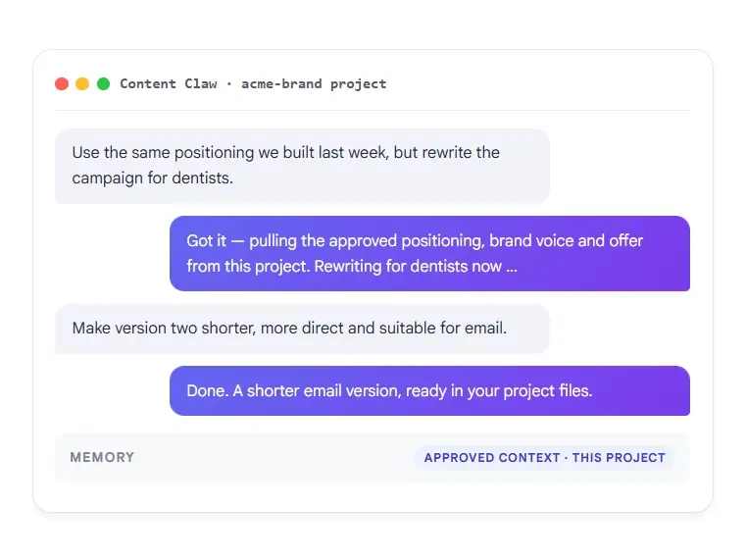Open the Approved Context · This Project badge
Viewport: 747px width, 560px height.
coord(544,458)
